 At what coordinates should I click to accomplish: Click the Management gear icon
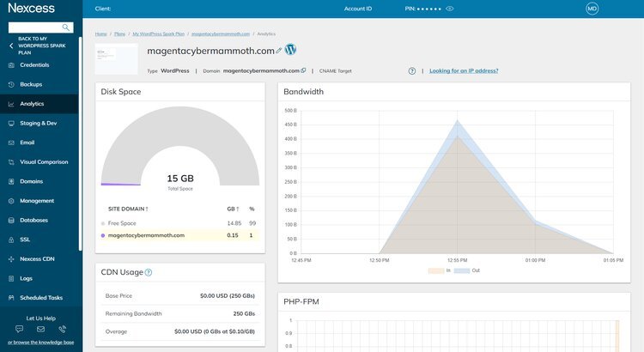[11, 201]
